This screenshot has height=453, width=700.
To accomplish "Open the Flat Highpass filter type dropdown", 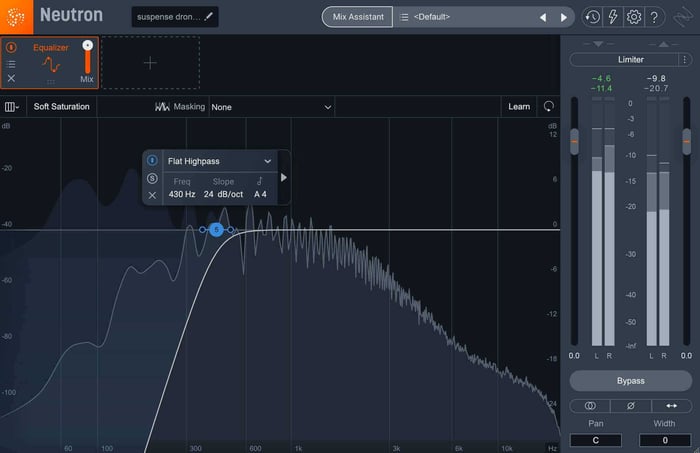I will pyautogui.click(x=219, y=161).
